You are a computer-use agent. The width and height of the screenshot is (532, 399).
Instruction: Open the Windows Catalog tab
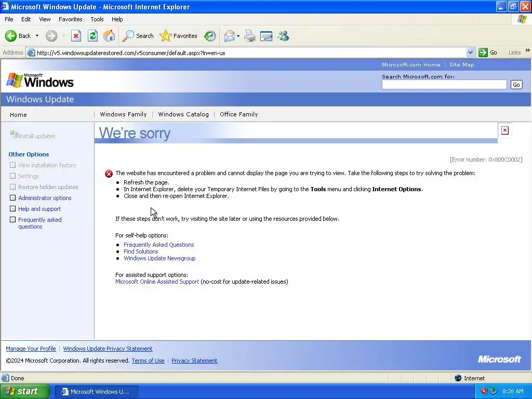[183, 114]
